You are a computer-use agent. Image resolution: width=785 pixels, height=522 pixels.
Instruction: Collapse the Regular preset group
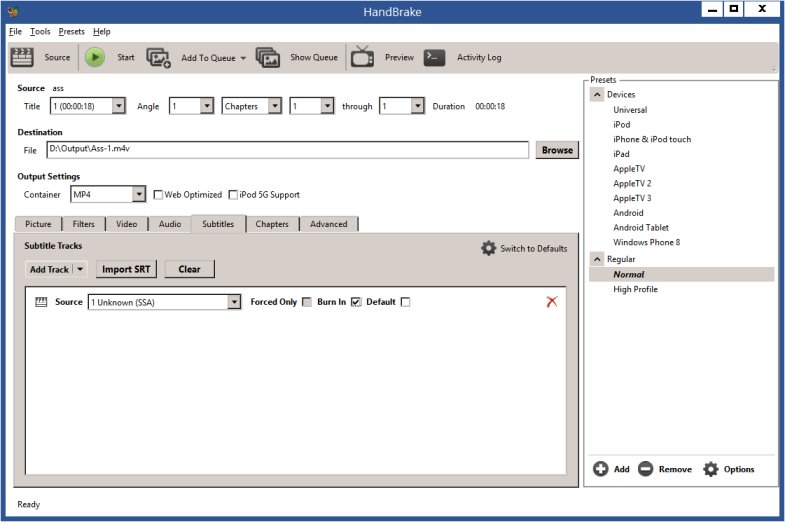(597, 259)
